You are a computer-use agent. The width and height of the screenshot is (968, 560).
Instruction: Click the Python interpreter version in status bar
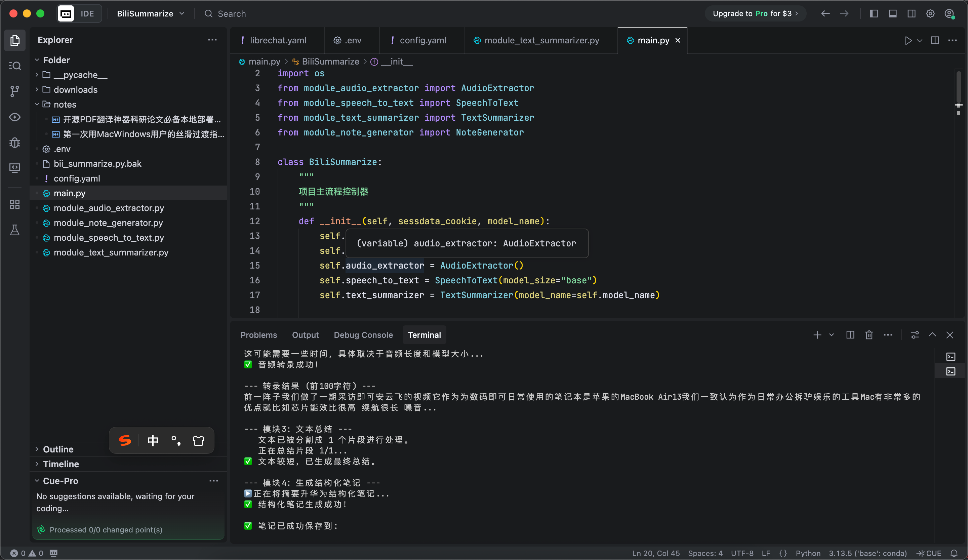(x=868, y=553)
